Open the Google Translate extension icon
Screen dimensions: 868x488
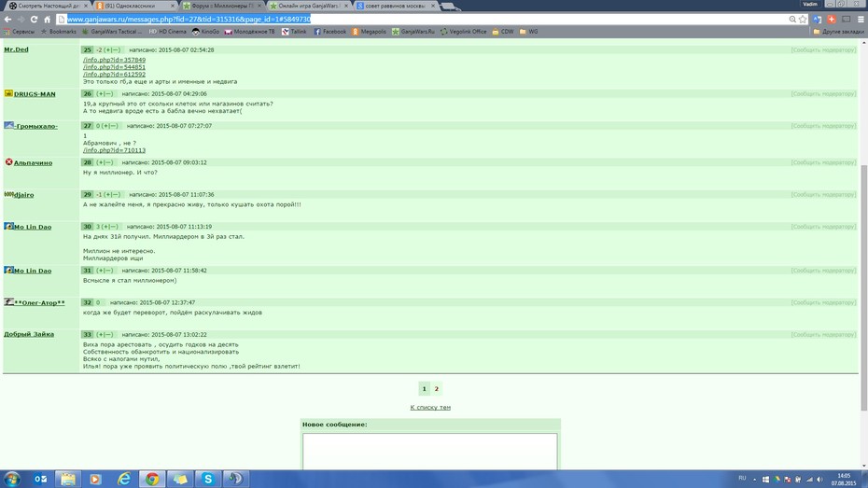pos(818,20)
